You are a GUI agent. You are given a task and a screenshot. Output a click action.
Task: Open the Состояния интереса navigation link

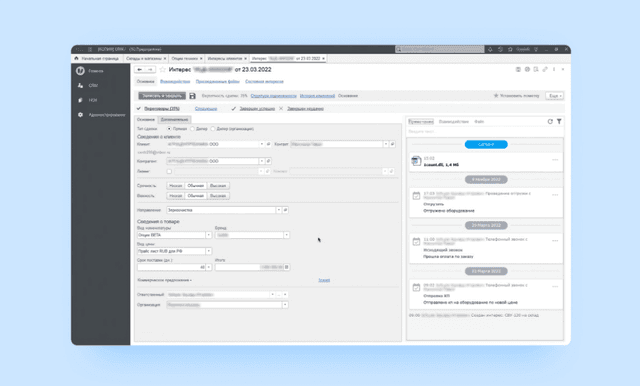[264, 82]
